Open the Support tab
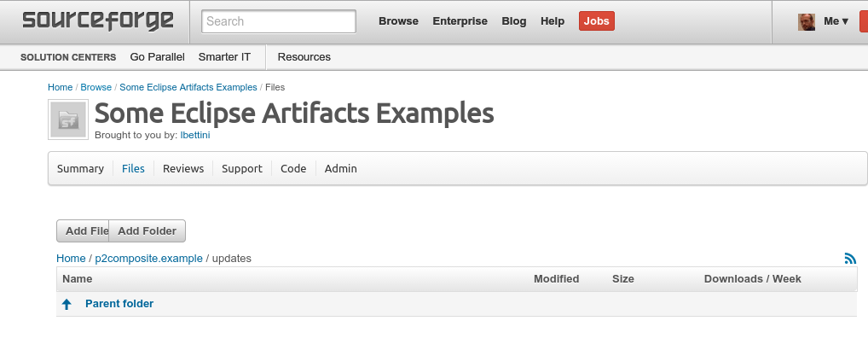The height and width of the screenshot is (350, 868). click(242, 169)
